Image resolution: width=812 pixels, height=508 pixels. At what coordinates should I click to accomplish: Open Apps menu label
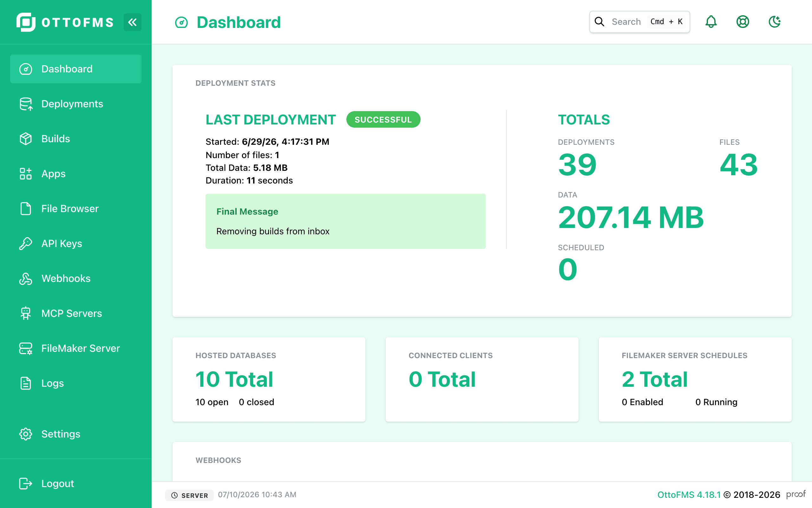click(x=53, y=174)
